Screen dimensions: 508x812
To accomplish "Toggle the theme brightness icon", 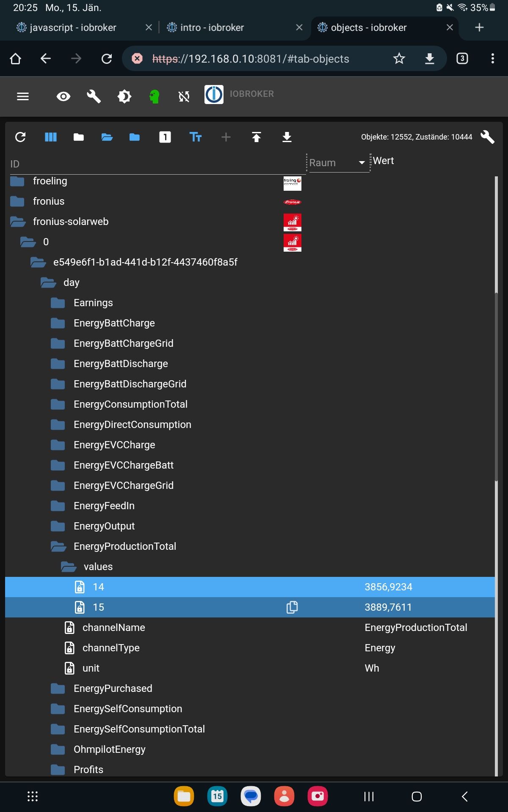I will pyautogui.click(x=124, y=96).
